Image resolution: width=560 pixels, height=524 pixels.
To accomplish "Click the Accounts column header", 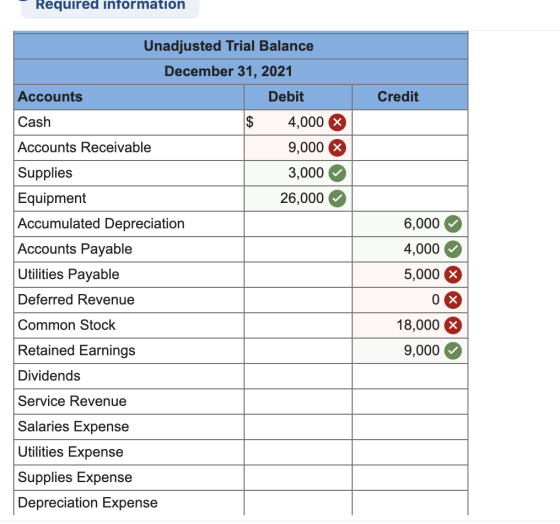I will coord(50,97).
